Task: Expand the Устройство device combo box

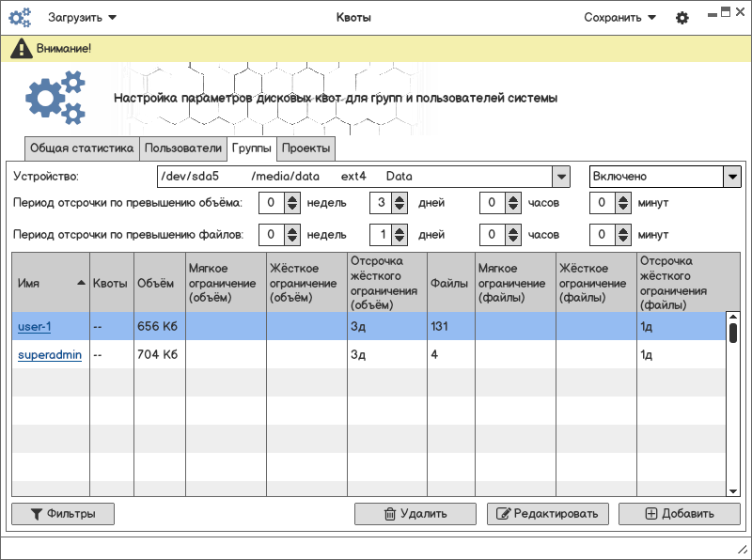Action: (x=560, y=177)
